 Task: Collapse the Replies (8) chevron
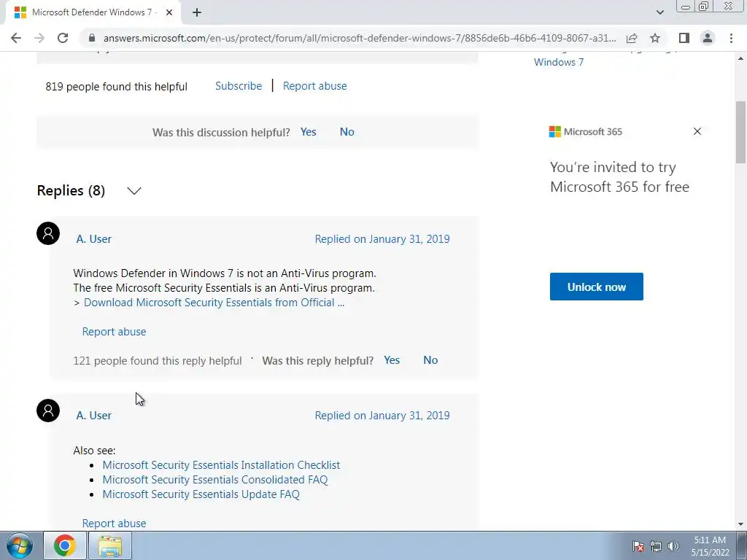[x=134, y=191]
